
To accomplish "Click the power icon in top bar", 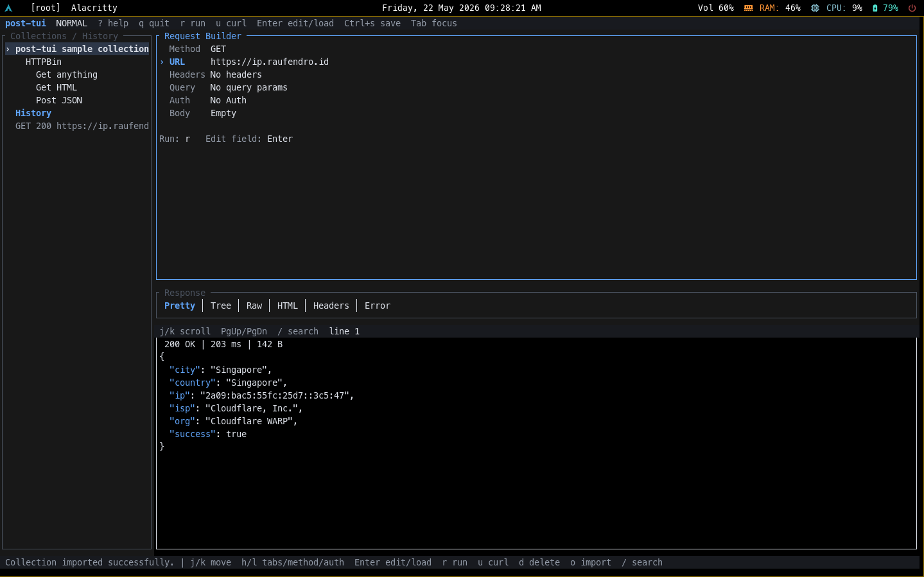I will pos(912,8).
